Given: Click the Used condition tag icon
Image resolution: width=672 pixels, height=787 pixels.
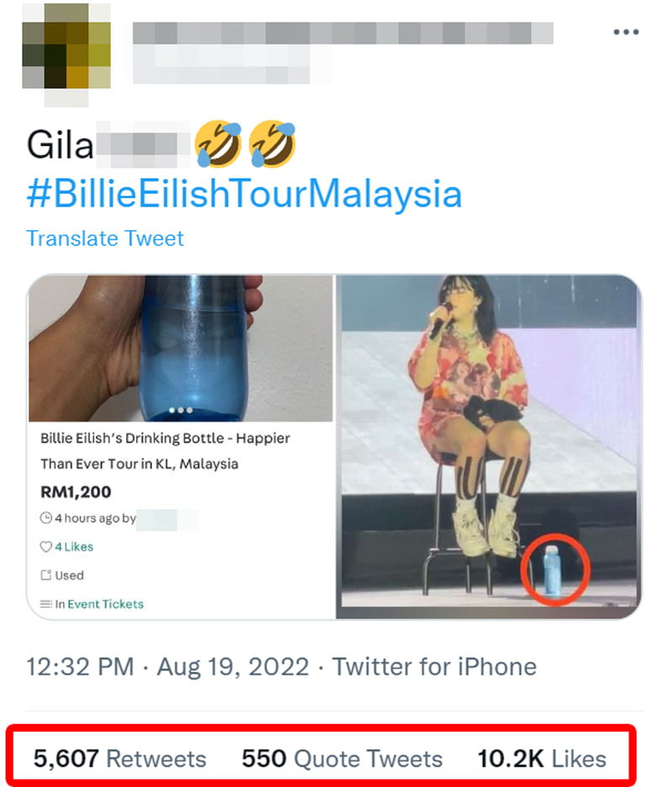Looking at the screenshot, I should (x=45, y=575).
